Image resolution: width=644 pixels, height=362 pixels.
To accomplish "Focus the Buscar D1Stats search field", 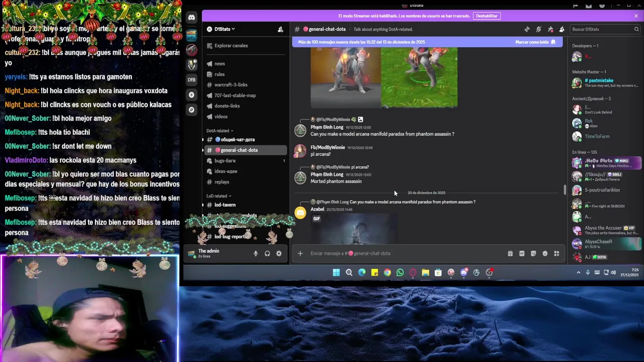I will pos(605,29).
